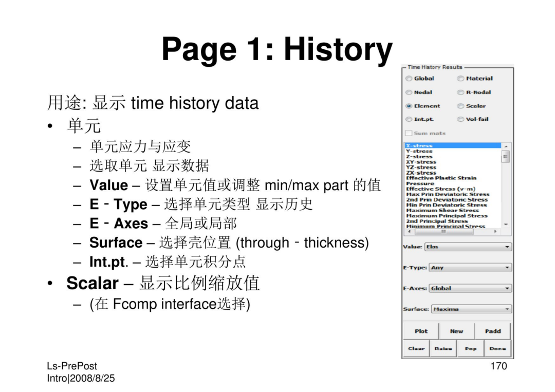Click the list's vertical scrollbar down arrow
The height and width of the screenshot is (392, 555).
(x=506, y=225)
